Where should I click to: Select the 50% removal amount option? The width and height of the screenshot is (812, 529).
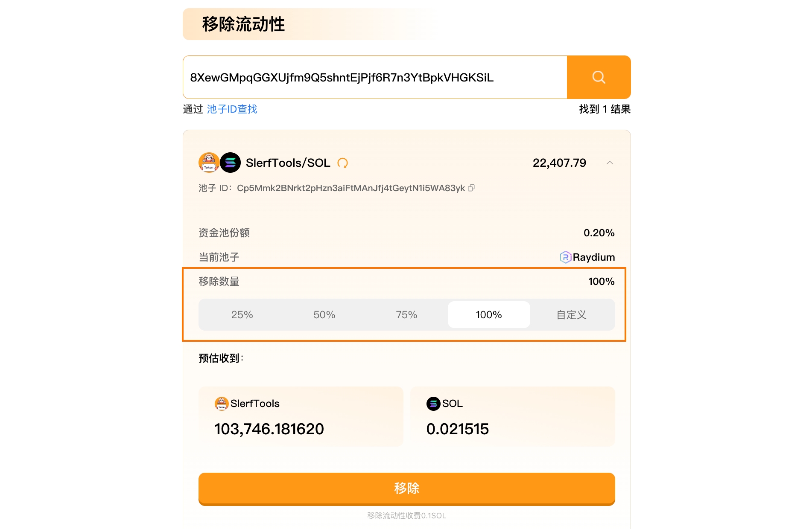324,315
